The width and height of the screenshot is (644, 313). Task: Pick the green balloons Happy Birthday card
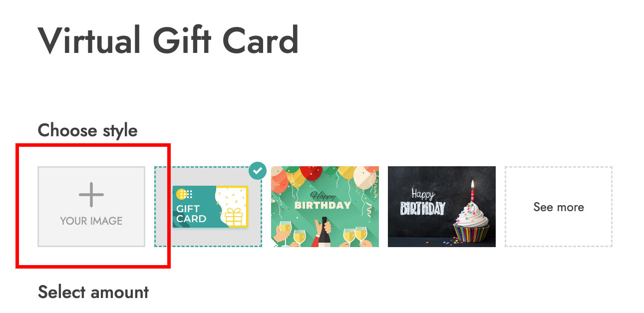pos(325,207)
